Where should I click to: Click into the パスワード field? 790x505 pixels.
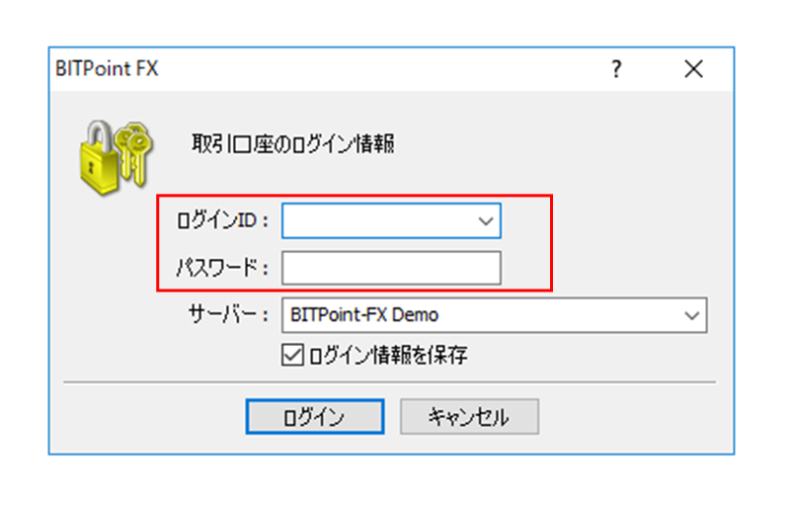(391, 268)
